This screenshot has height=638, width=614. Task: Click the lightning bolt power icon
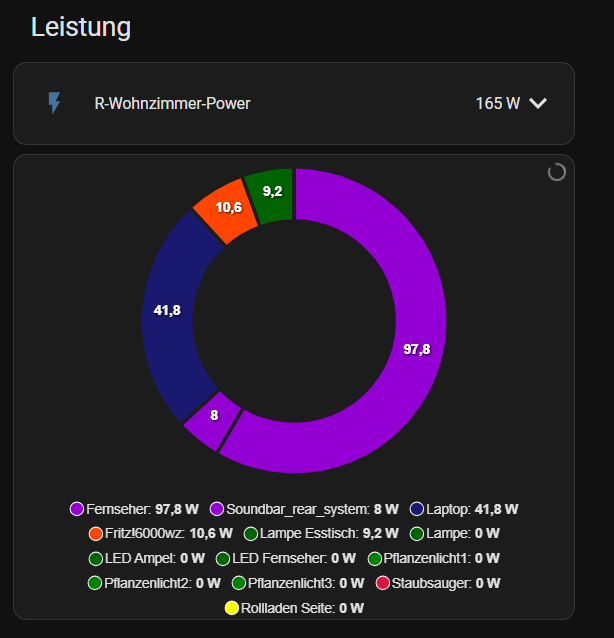pyautogui.click(x=55, y=103)
